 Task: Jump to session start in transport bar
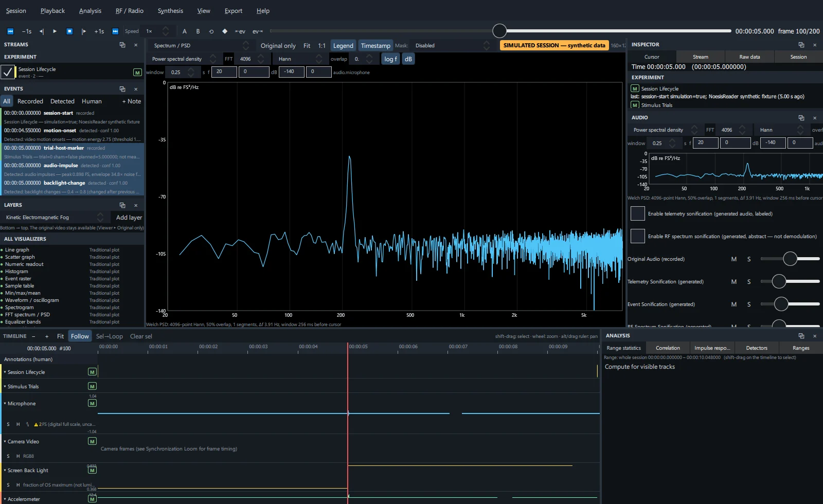[10, 31]
